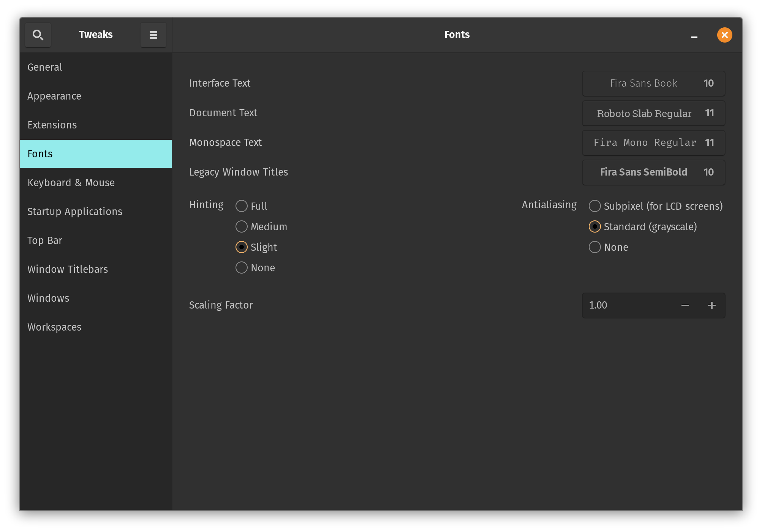Set Antialiasing to None
Image resolution: width=762 pixels, height=532 pixels.
[608, 247]
